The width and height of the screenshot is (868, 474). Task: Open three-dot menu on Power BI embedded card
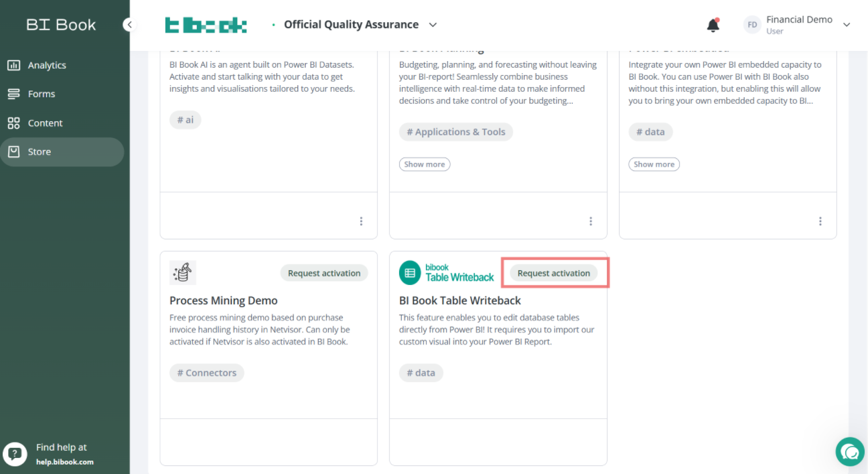coord(820,221)
